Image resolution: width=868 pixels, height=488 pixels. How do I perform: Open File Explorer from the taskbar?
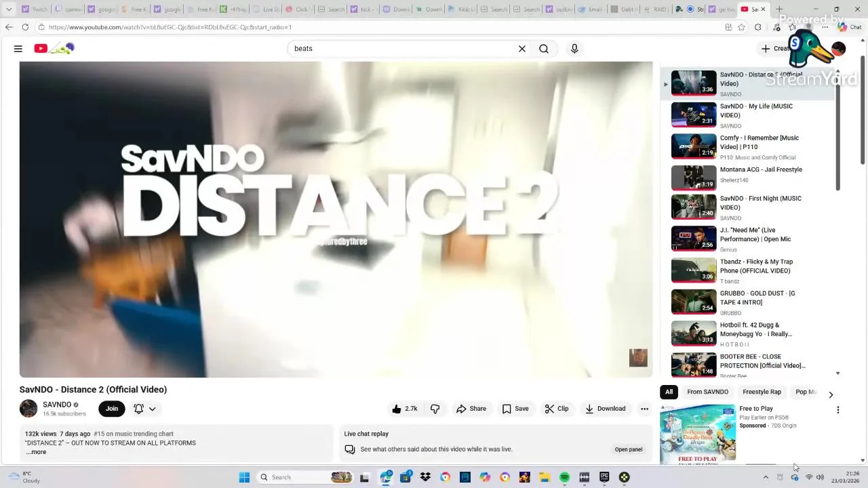point(545,477)
